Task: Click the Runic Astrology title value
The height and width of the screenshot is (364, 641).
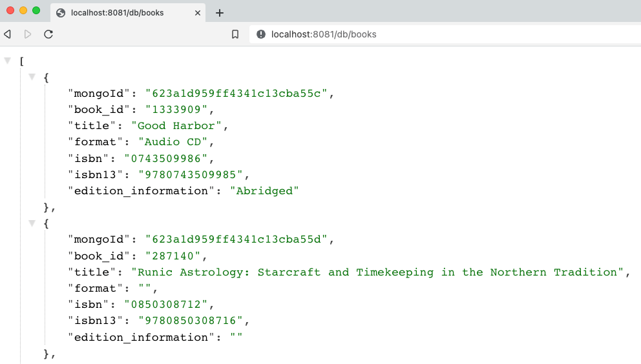Action: pos(377,272)
